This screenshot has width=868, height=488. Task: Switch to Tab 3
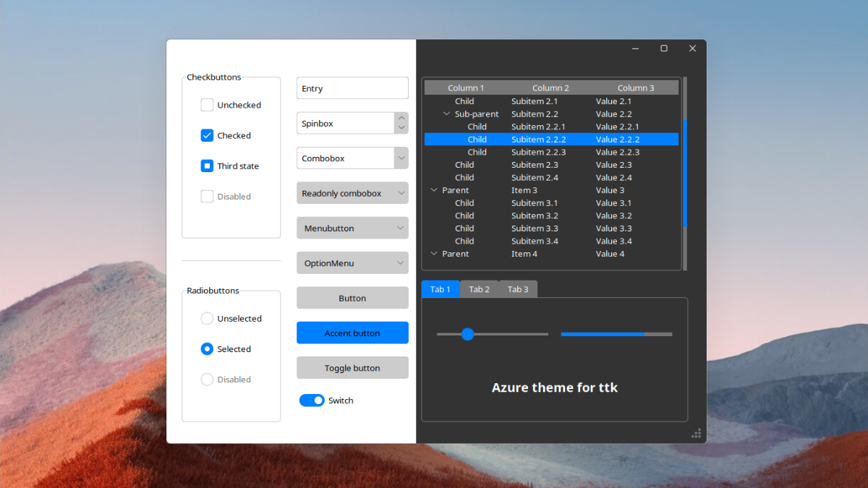(x=518, y=289)
